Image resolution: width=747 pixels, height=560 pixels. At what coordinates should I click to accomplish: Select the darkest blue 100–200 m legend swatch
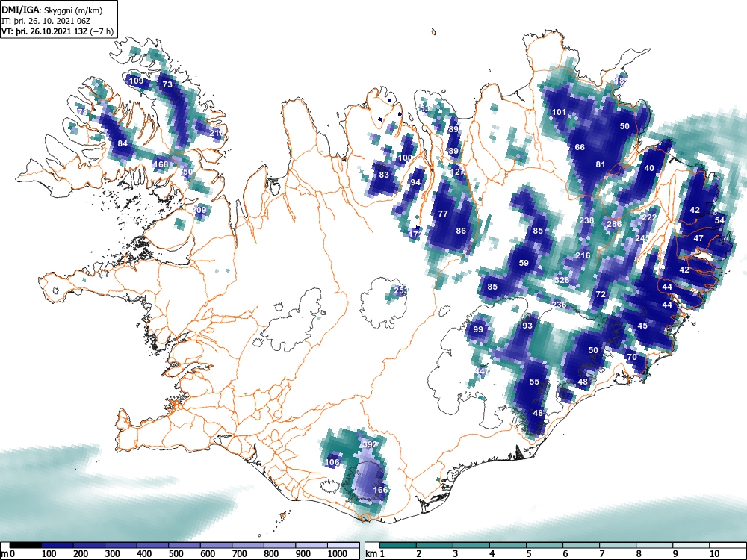click(58, 545)
